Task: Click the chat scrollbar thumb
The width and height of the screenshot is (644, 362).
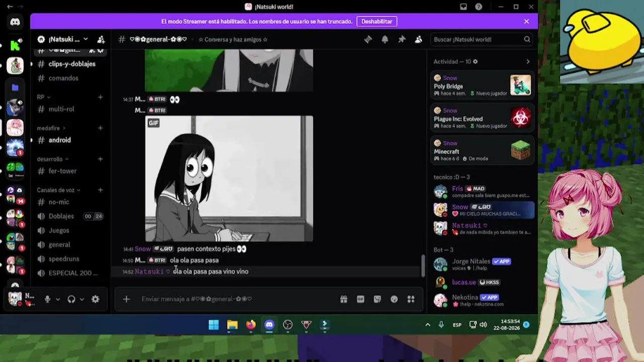Action: [x=423, y=265]
